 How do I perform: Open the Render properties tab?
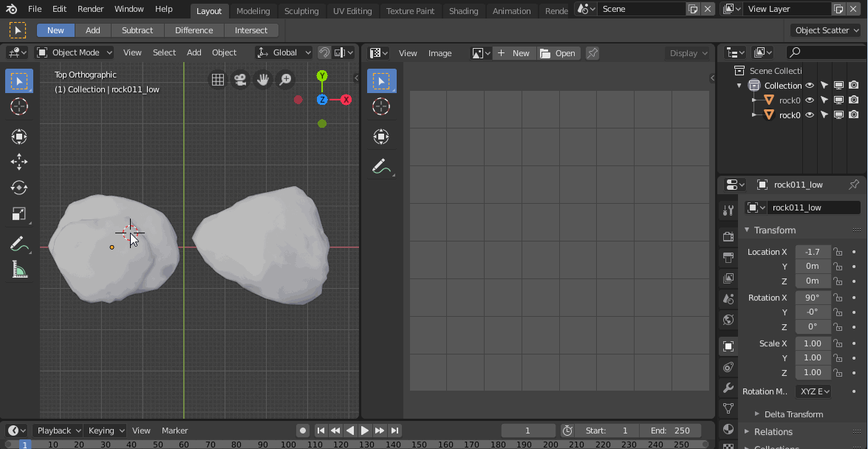728,236
